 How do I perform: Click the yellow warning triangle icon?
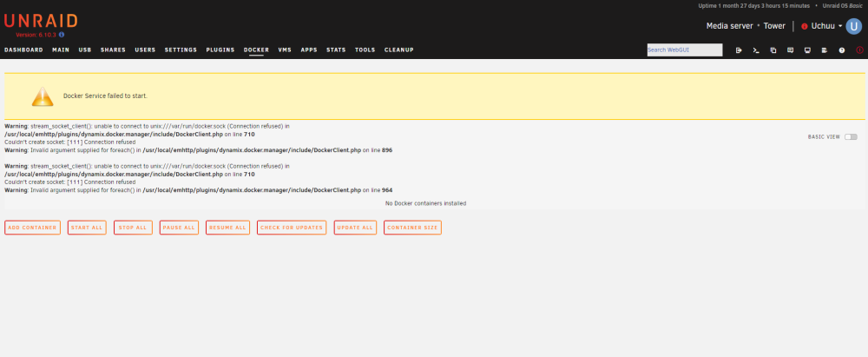point(43,96)
